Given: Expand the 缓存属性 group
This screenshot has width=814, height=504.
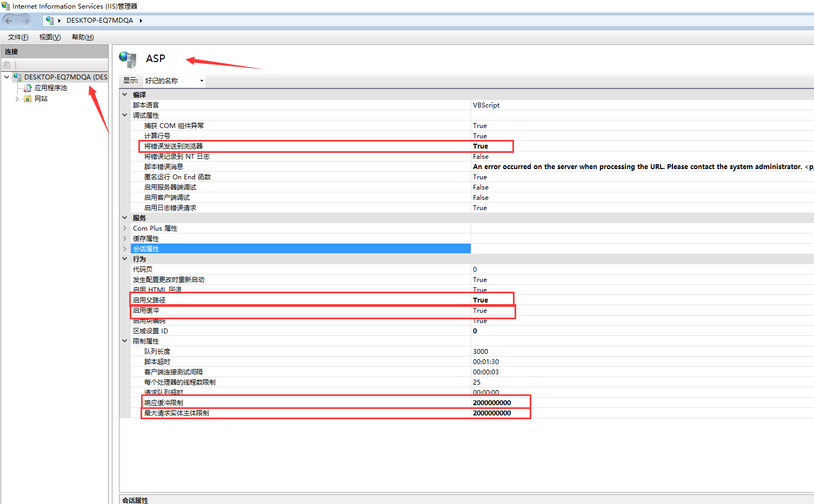Looking at the screenshot, I should pos(125,239).
